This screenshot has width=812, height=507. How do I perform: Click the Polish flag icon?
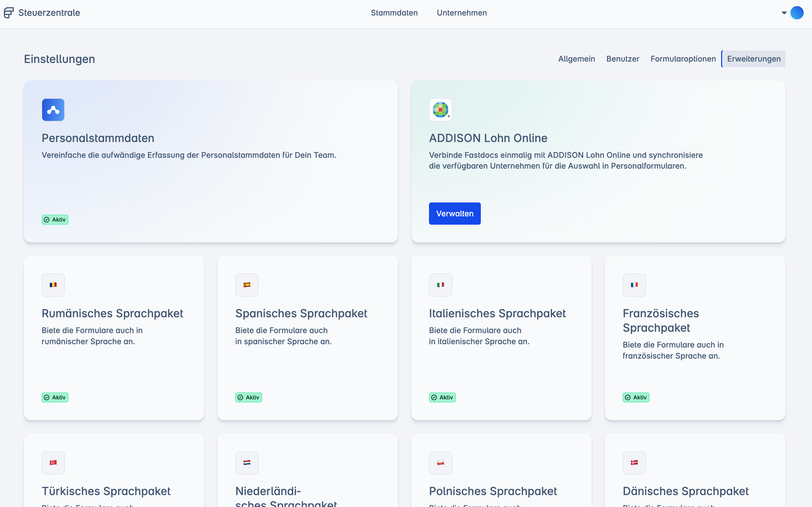(441, 463)
